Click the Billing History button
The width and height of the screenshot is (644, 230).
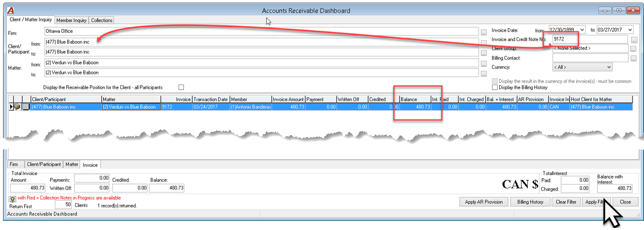[x=530, y=202]
